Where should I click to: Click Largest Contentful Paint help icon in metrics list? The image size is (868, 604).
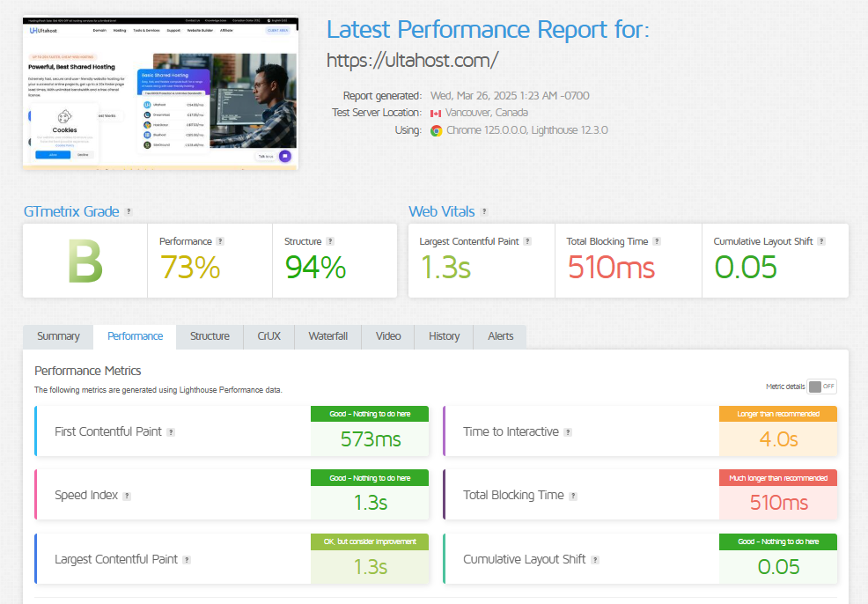click(186, 560)
